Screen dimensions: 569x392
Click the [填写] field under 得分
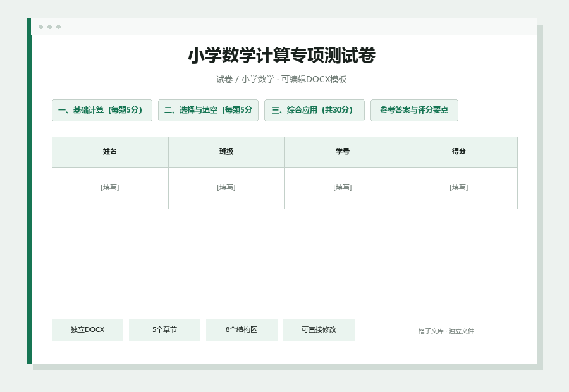pos(459,188)
